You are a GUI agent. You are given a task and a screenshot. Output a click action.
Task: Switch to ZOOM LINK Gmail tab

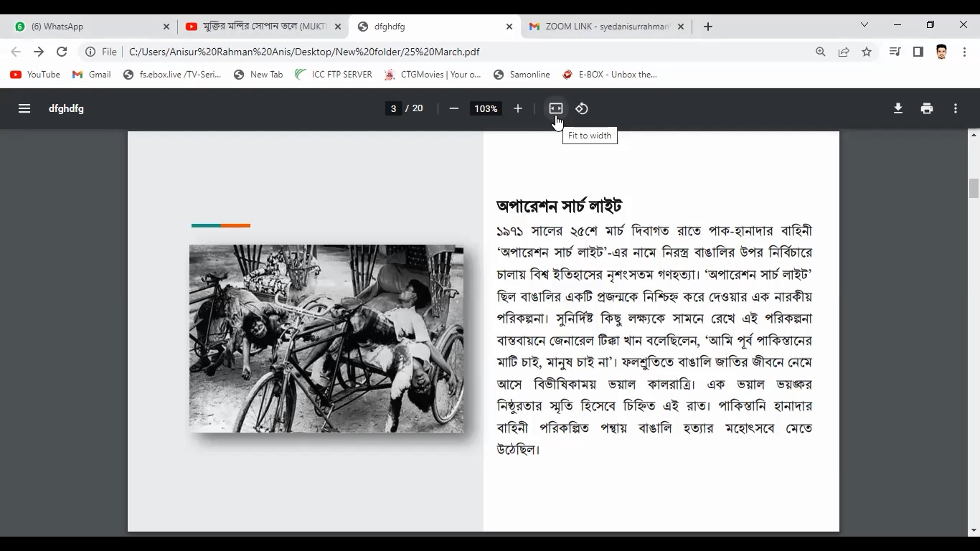pos(606,27)
